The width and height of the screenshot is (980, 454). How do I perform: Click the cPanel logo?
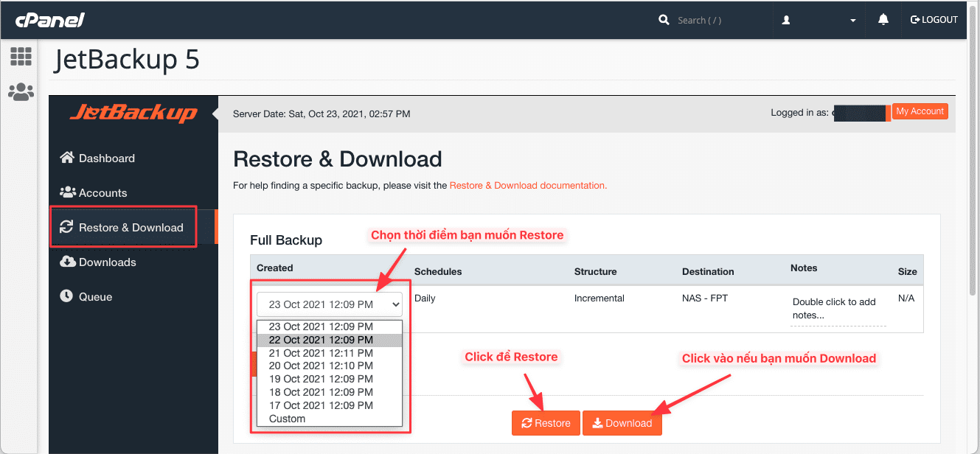click(x=50, y=20)
